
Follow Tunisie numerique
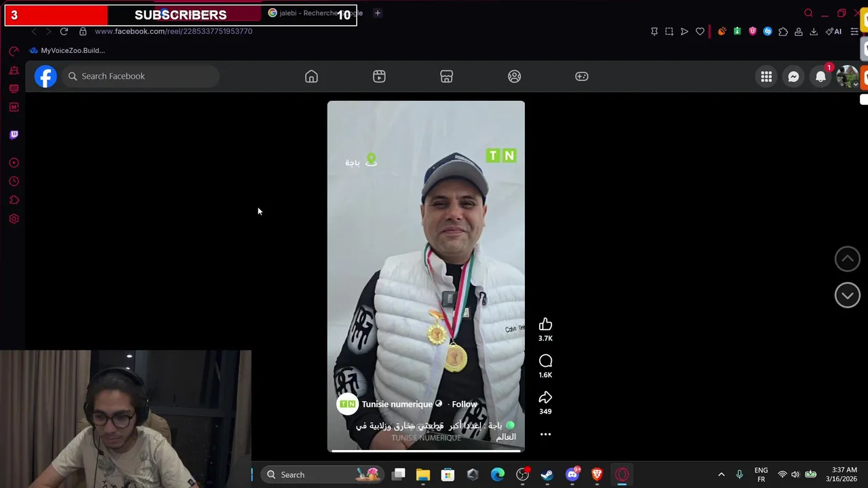point(465,404)
